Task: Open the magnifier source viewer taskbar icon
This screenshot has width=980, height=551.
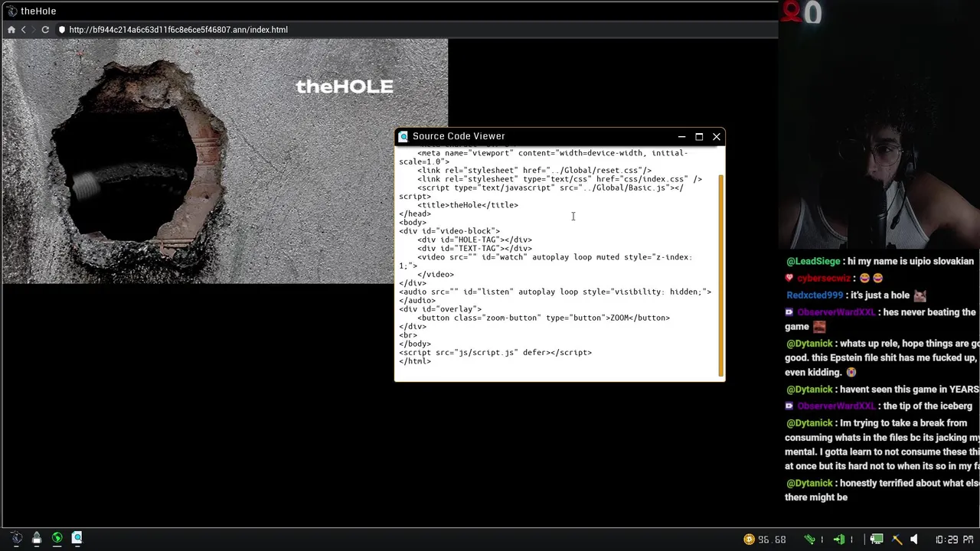Action: tap(77, 539)
